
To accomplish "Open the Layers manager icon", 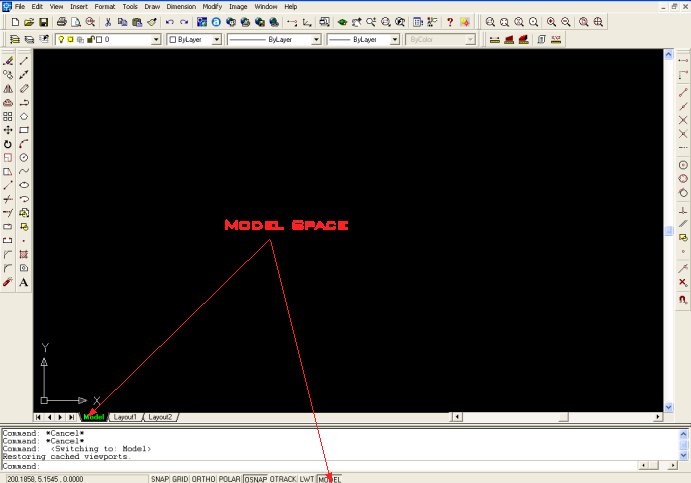I will (15, 40).
